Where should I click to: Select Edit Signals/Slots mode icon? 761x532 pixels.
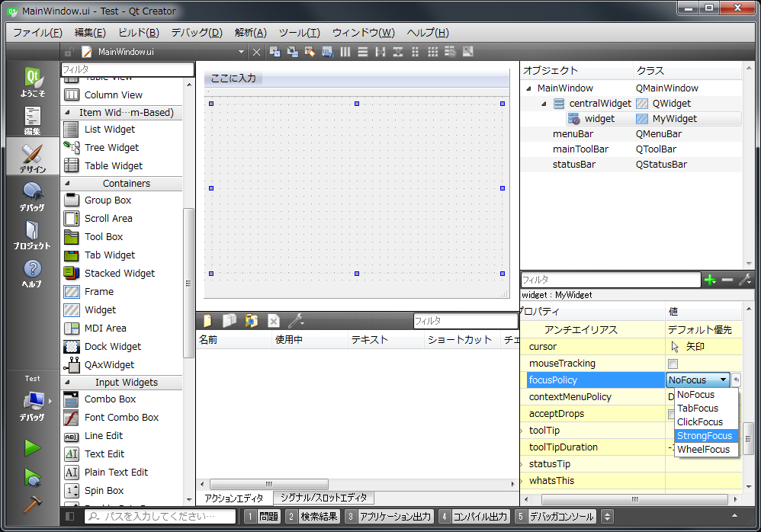click(293, 52)
